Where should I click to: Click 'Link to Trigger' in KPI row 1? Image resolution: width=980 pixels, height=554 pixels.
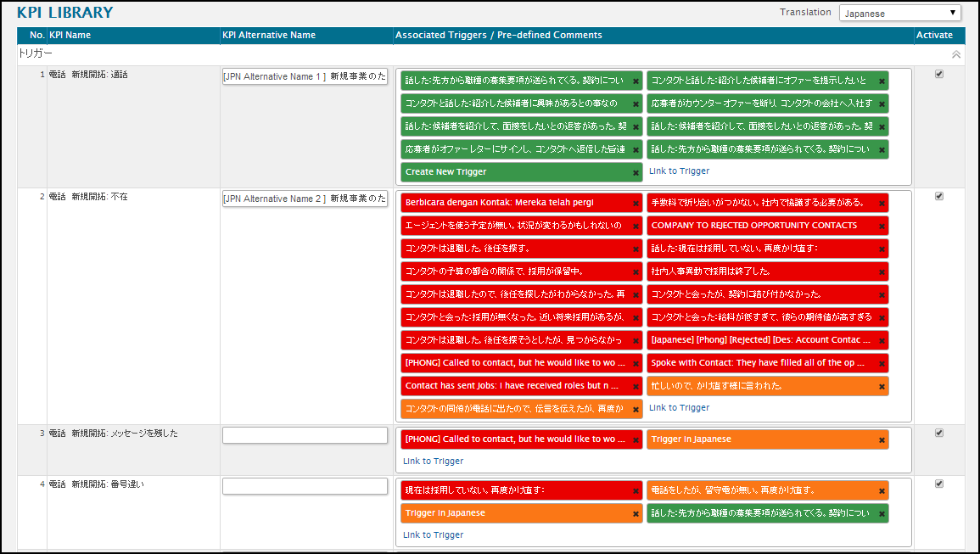(x=679, y=171)
